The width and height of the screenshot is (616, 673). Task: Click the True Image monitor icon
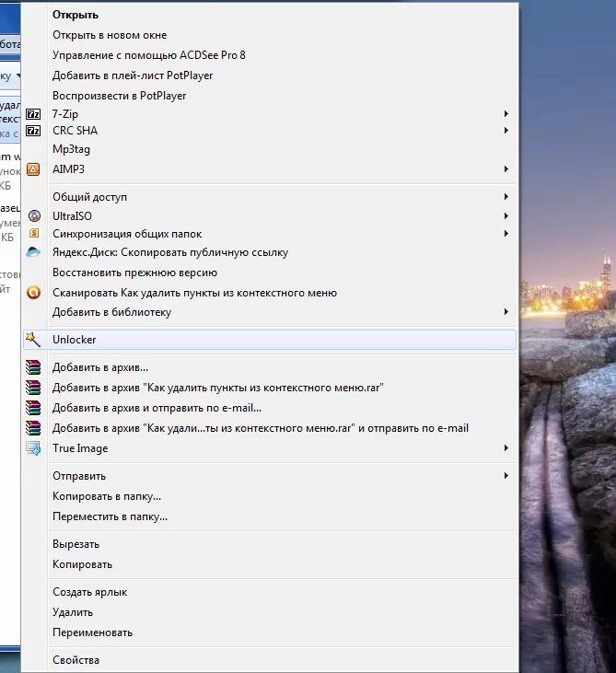click(x=33, y=448)
